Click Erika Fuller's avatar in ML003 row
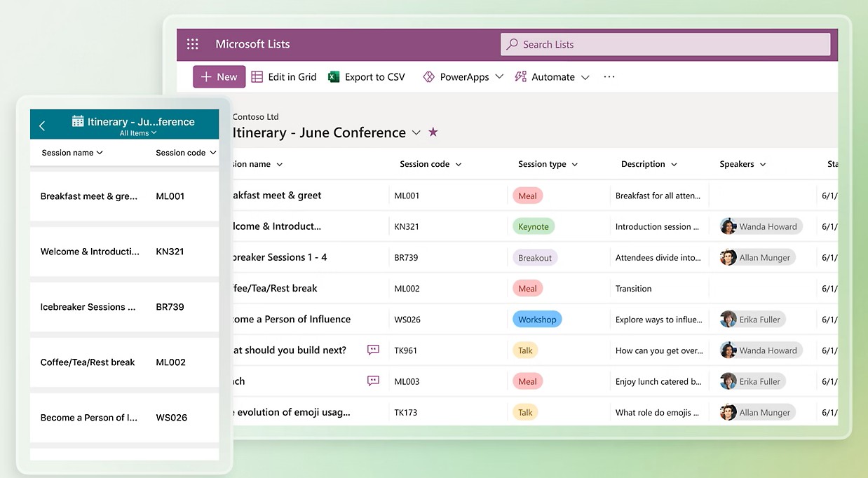The width and height of the screenshot is (868, 478). point(728,381)
